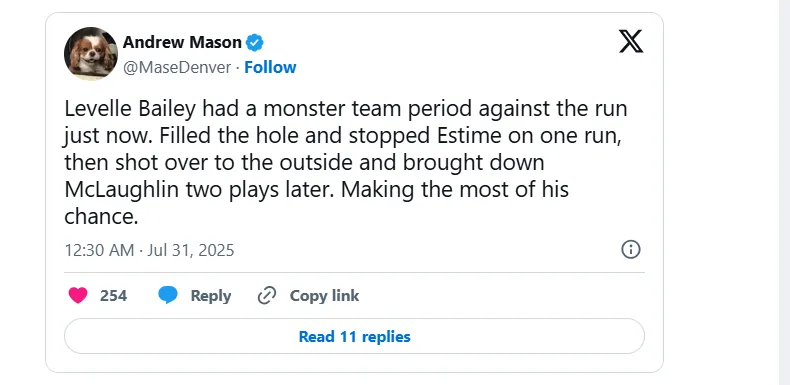The image size is (790, 385).
Task: Open Andrew Mason's dog profile picture
Action: click(x=91, y=53)
